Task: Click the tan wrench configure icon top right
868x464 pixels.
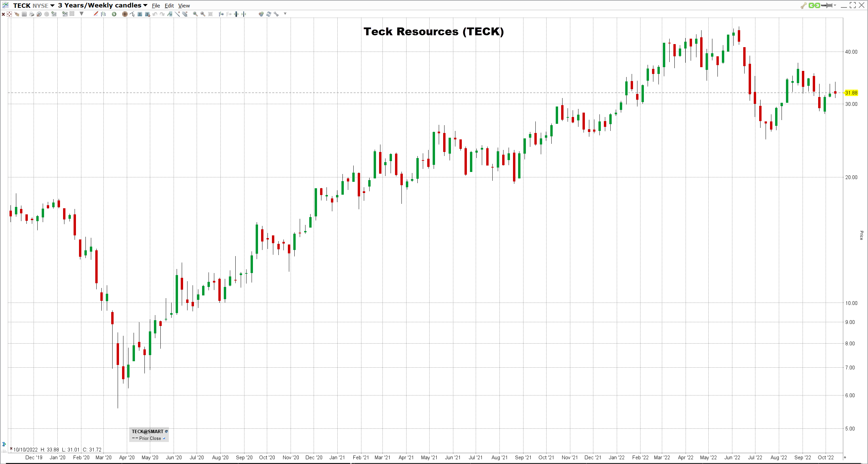Action: click(804, 5)
